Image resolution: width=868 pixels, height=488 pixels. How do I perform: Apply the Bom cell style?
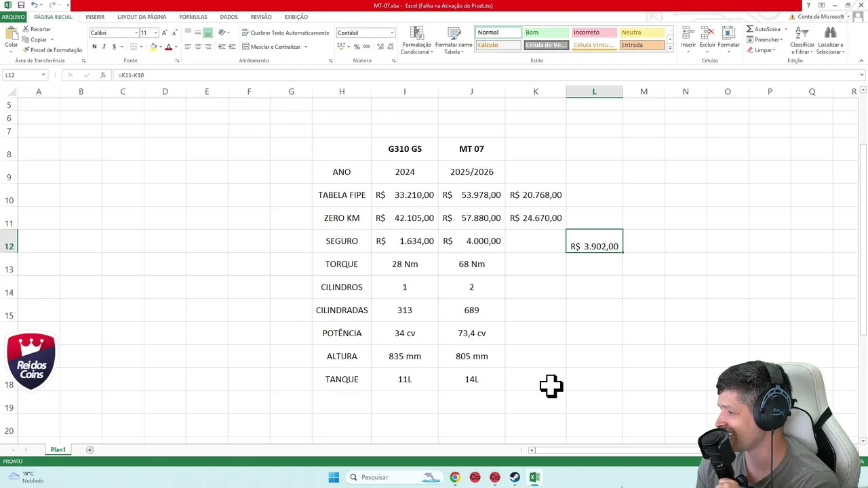coord(546,33)
